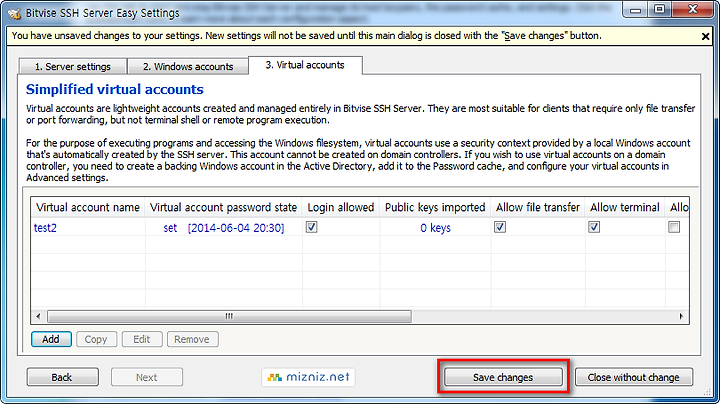The image size is (720, 404).
Task: Close the Easy Settings window
Action: pyautogui.click(x=692, y=10)
